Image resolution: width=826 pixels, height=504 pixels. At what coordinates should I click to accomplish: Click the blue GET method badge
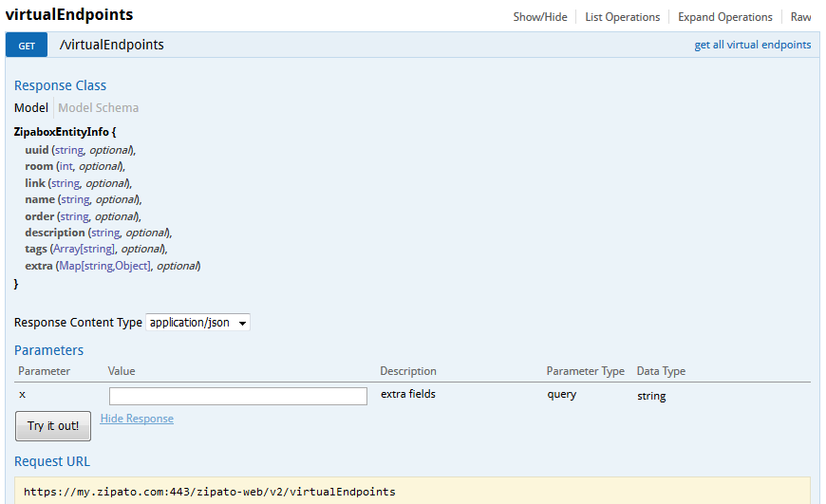(x=27, y=46)
